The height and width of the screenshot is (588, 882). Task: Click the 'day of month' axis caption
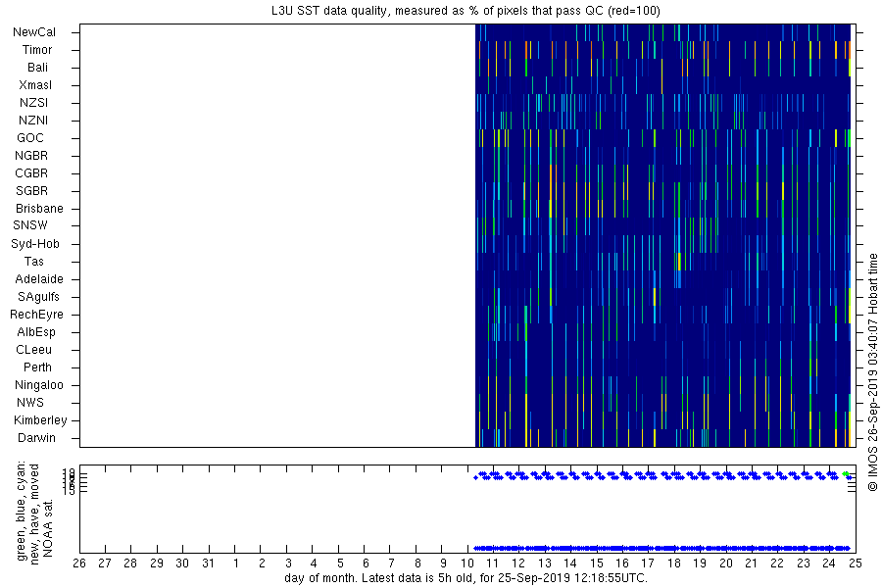coord(465,578)
